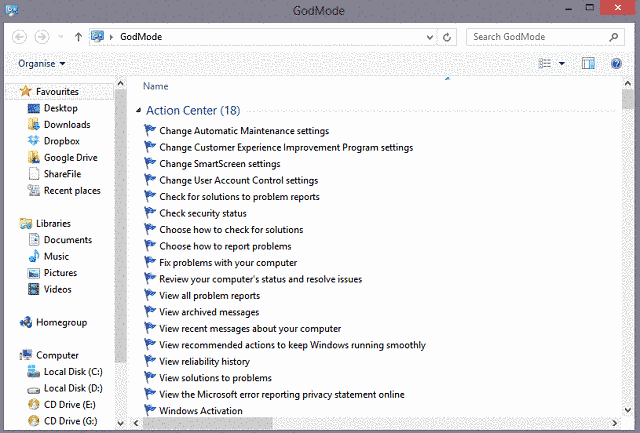Viewport: 640px width, 433px height.
Task: Open Change User Account Control settings
Action: point(239,180)
